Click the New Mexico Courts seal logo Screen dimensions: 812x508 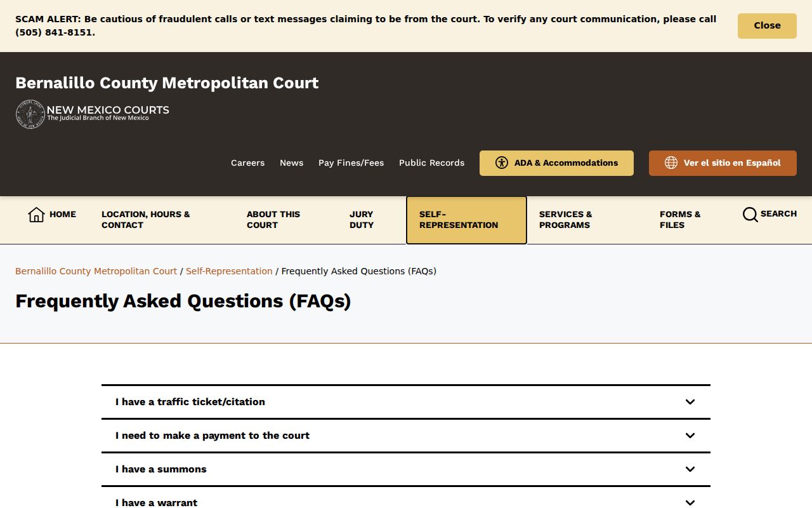(x=30, y=114)
